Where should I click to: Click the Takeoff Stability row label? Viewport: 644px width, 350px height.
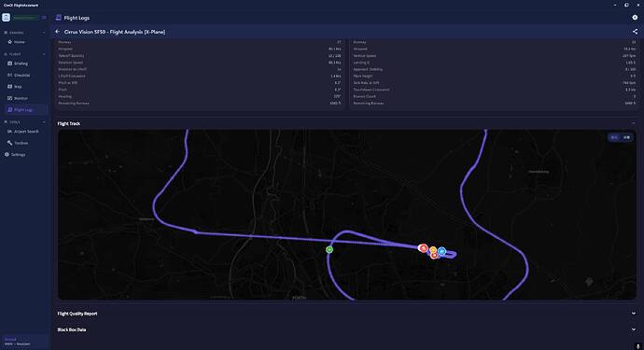[71, 55]
